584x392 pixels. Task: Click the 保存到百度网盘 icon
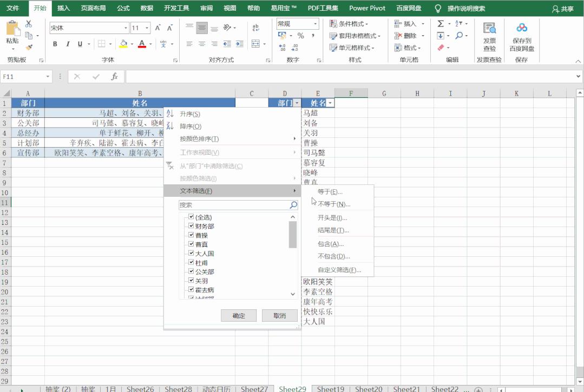[x=521, y=36]
